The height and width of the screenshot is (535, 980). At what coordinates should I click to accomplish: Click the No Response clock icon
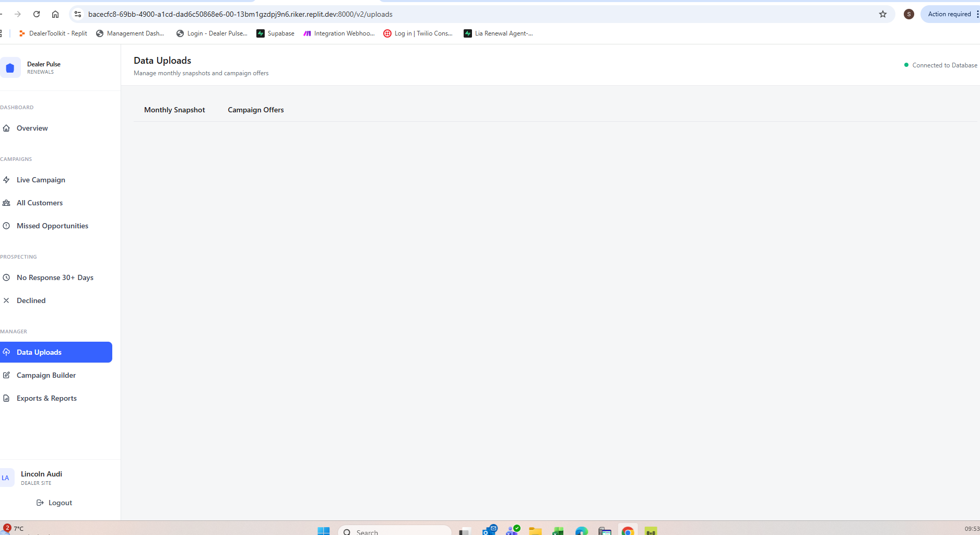pyautogui.click(x=6, y=277)
